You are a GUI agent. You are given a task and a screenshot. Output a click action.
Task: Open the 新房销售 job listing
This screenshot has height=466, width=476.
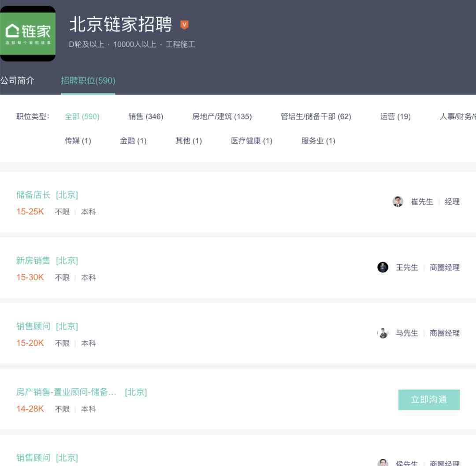click(33, 261)
